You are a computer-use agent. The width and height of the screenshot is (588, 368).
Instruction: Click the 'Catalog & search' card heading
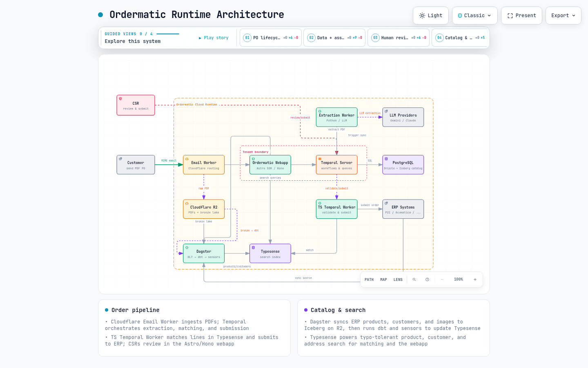pyautogui.click(x=338, y=310)
